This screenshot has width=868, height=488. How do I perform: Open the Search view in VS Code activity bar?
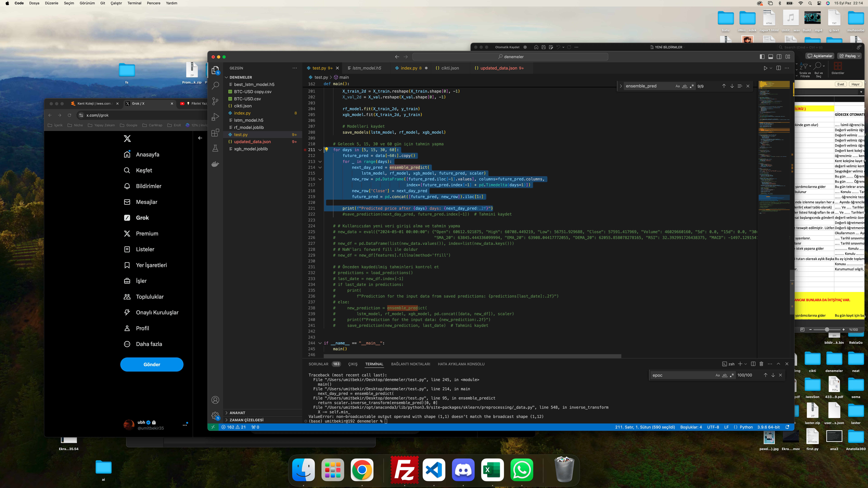(215, 86)
